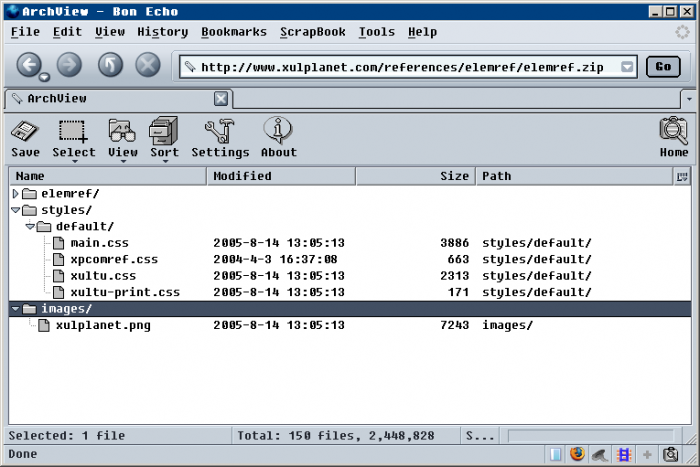The height and width of the screenshot is (467, 700).
Task: Click the Reload navigation button
Action: click(110, 65)
